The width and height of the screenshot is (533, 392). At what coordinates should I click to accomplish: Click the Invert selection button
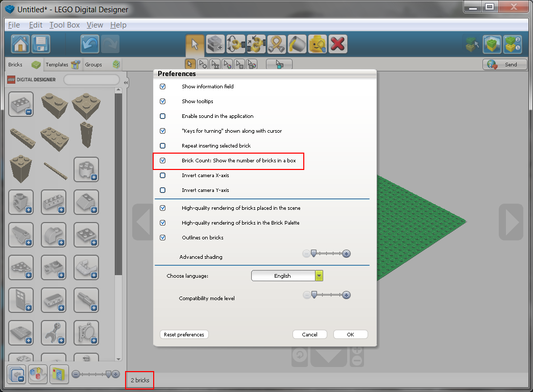pyautogui.click(x=279, y=64)
